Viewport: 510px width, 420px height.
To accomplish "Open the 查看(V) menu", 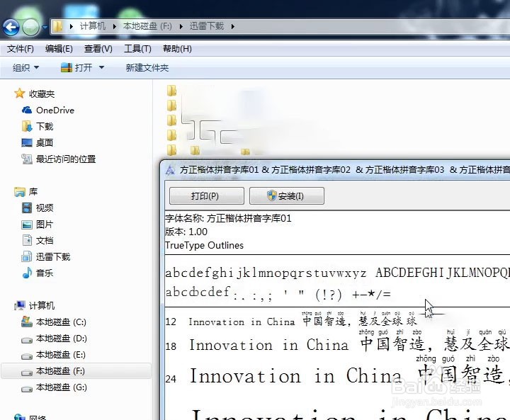I will tap(98, 49).
